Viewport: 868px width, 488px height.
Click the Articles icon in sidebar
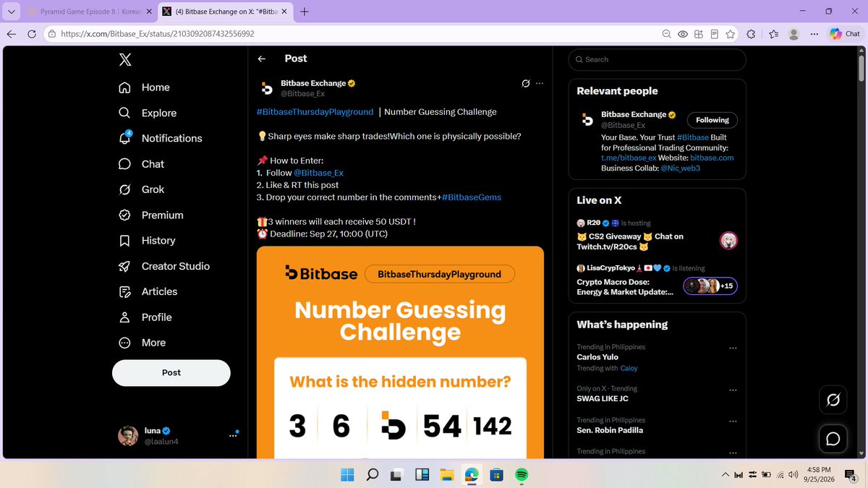tap(124, 291)
